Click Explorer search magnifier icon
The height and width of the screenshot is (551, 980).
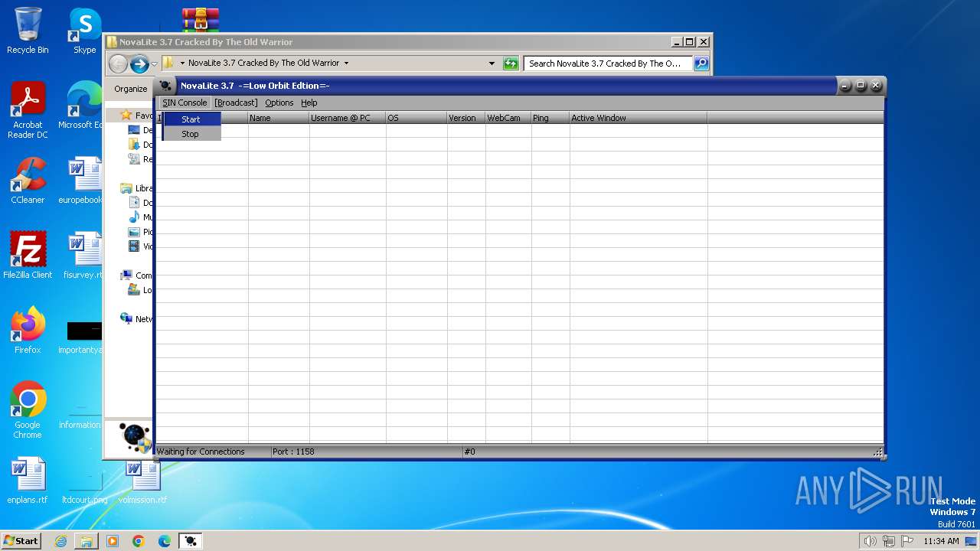point(701,64)
